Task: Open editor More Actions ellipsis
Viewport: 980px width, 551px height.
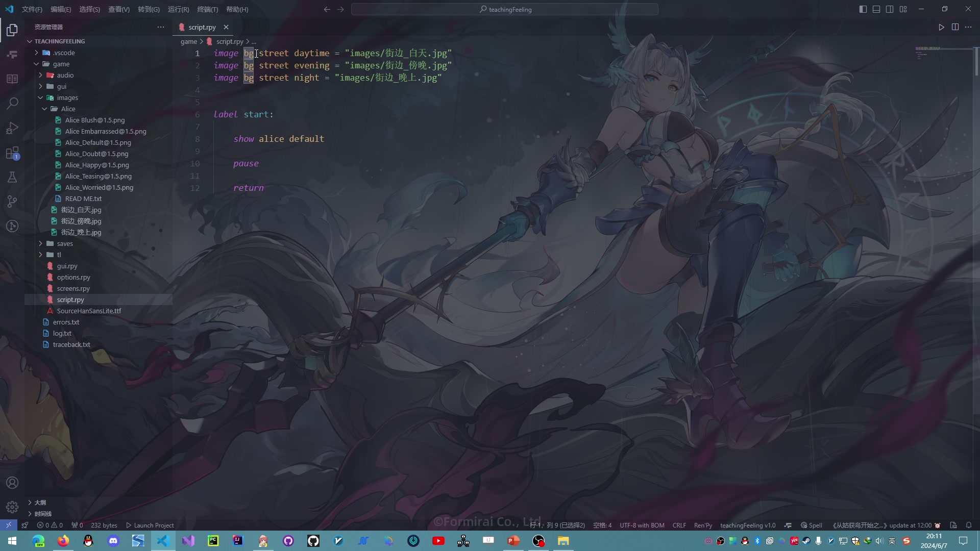Action: click(x=968, y=27)
